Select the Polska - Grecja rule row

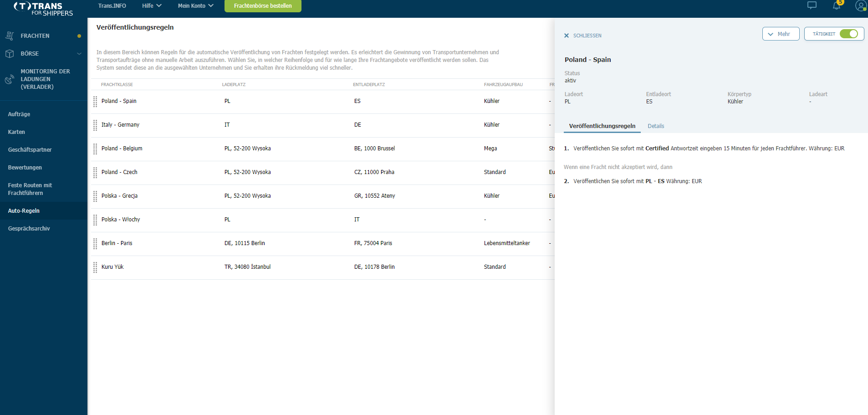(x=322, y=196)
